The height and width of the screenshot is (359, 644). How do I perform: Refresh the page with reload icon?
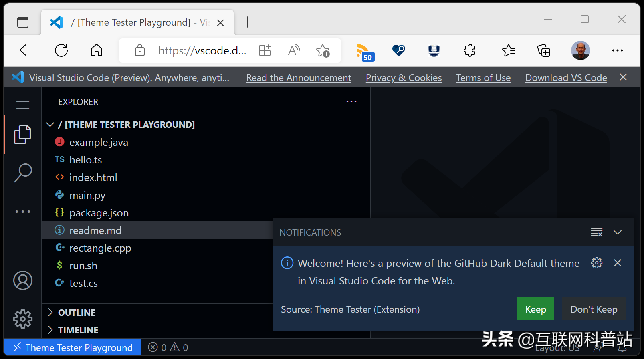click(x=61, y=50)
